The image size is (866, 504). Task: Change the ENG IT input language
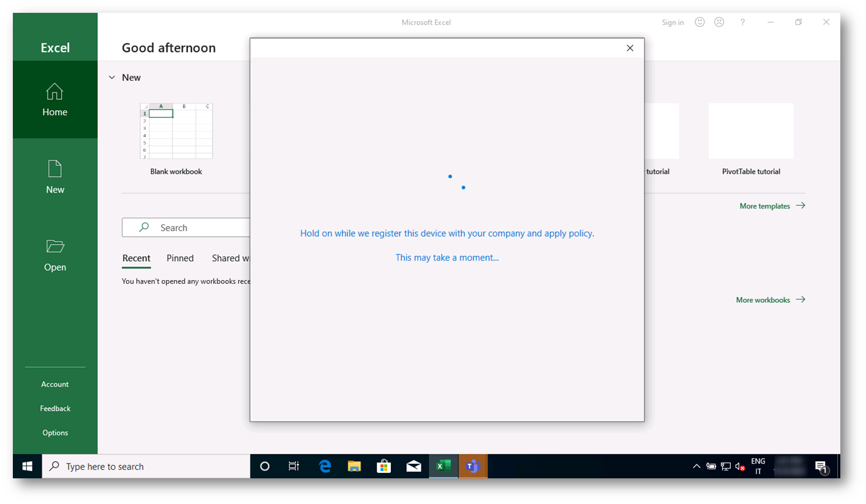[758, 466]
